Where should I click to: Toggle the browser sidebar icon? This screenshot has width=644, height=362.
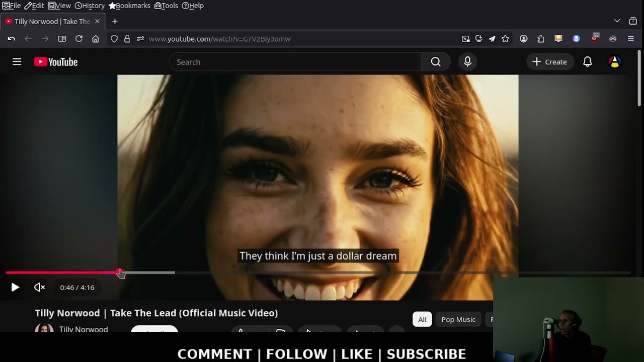[62, 39]
